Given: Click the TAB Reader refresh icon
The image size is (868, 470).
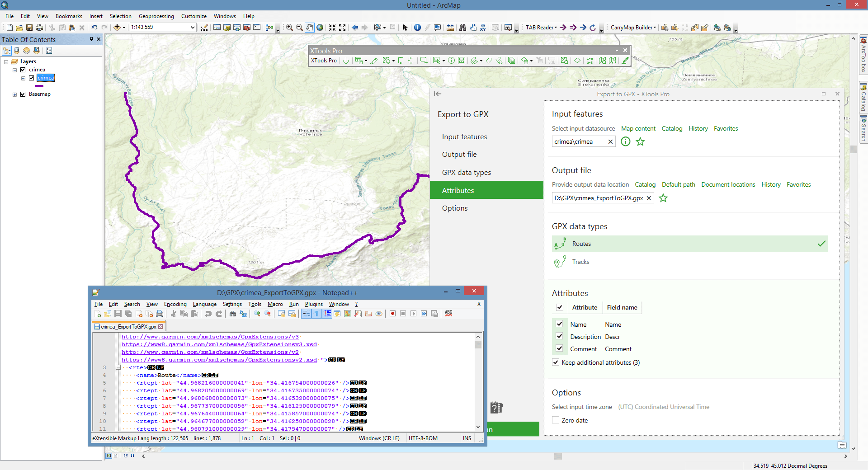Looking at the screenshot, I should coord(593,28).
